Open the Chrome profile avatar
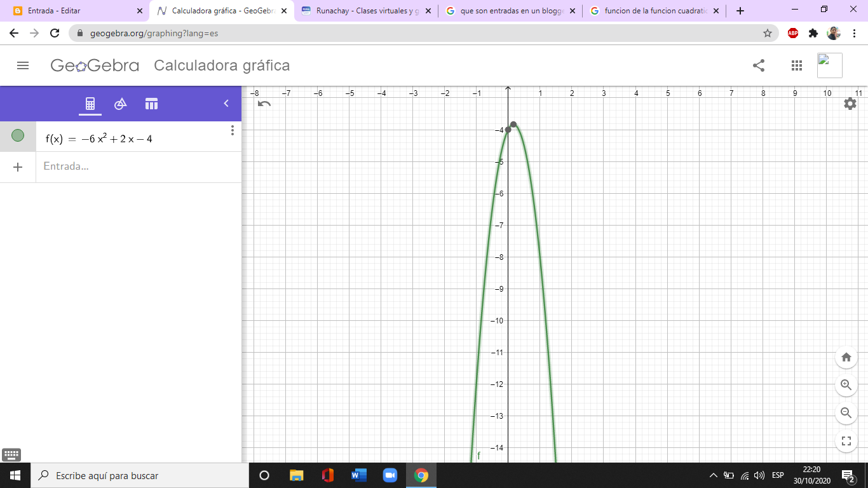 coord(834,33)
